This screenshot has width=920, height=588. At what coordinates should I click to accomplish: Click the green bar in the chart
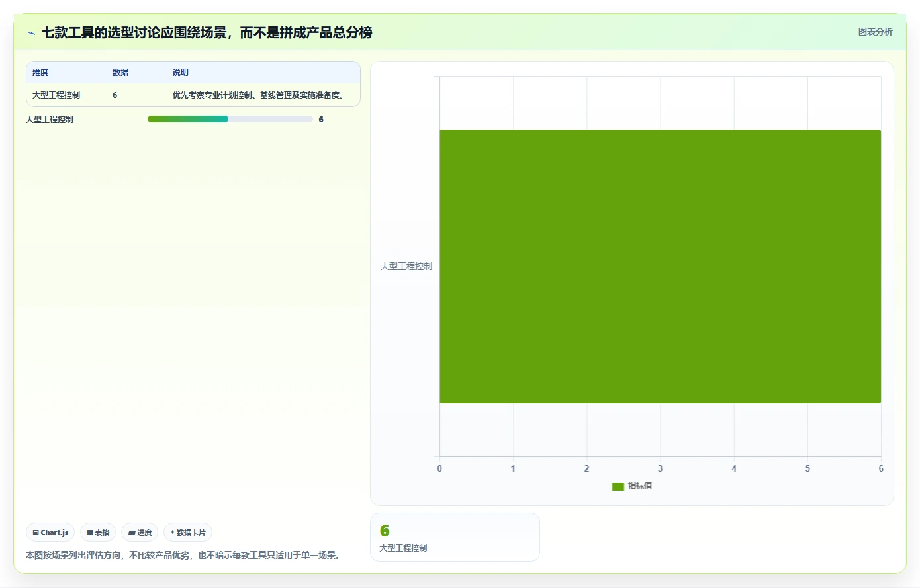tap(660, 266)
